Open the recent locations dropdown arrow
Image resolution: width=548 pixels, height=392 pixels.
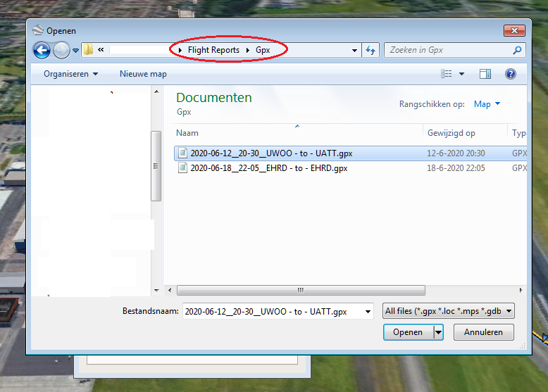click(x=75, y=51)
